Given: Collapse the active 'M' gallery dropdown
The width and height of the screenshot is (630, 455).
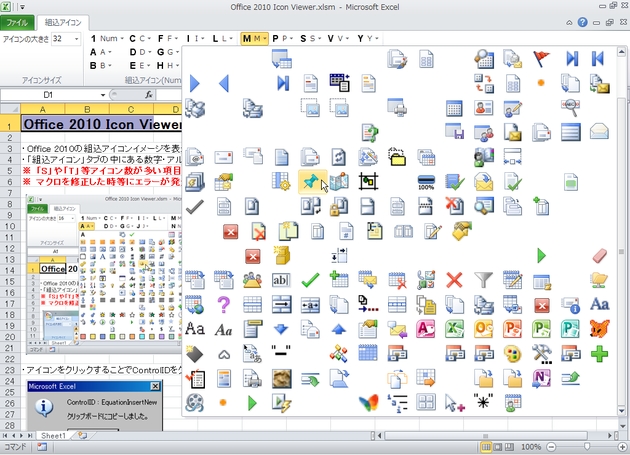Looking at the screenshot, I should [254, 39].
